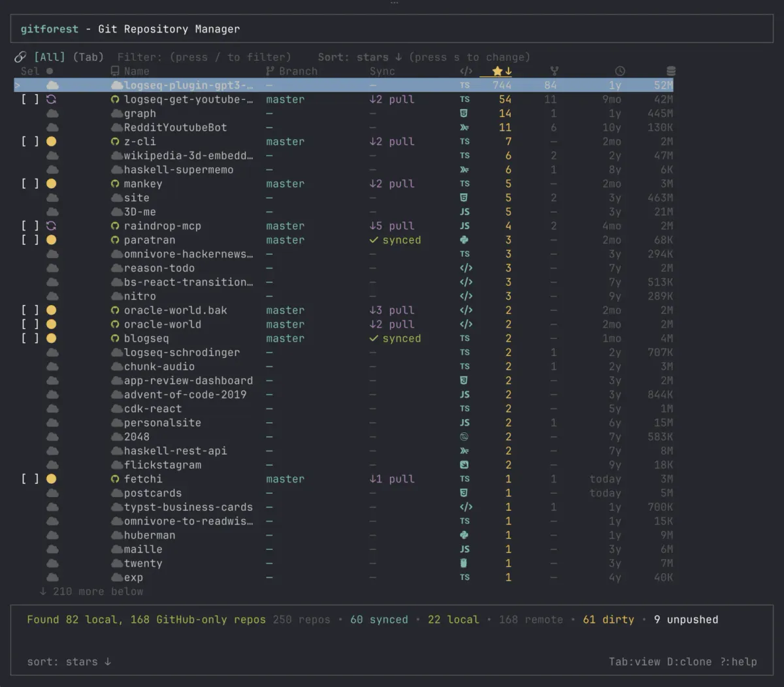Viewport: 784px width, 687px height.
Task: Click the 'synced' status in blogseq row
Action: pos(395,338)
